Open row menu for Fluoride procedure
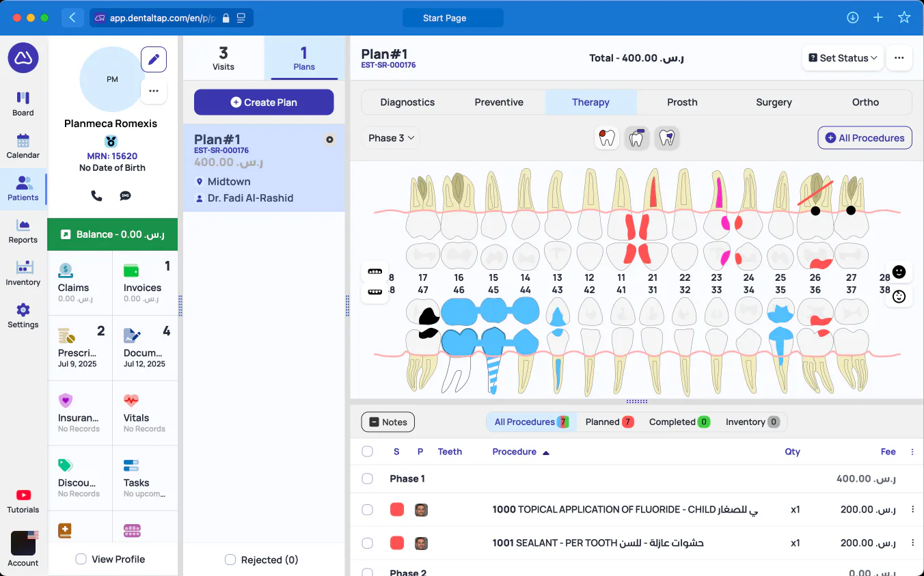924x576 pixels. 912,510
